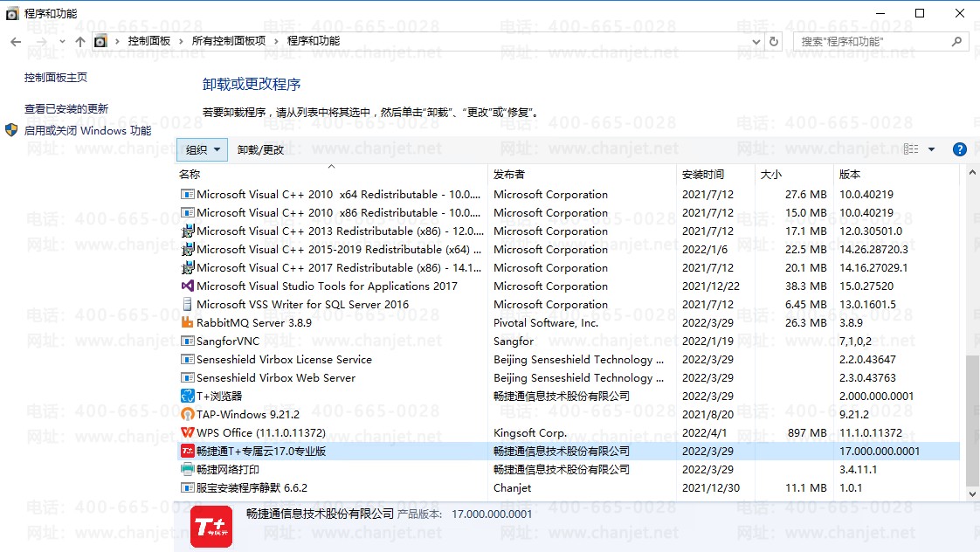Click the Microsoft VSS Writer icon
This screenshot has width=980, height=552.
(x=188, y=305)
